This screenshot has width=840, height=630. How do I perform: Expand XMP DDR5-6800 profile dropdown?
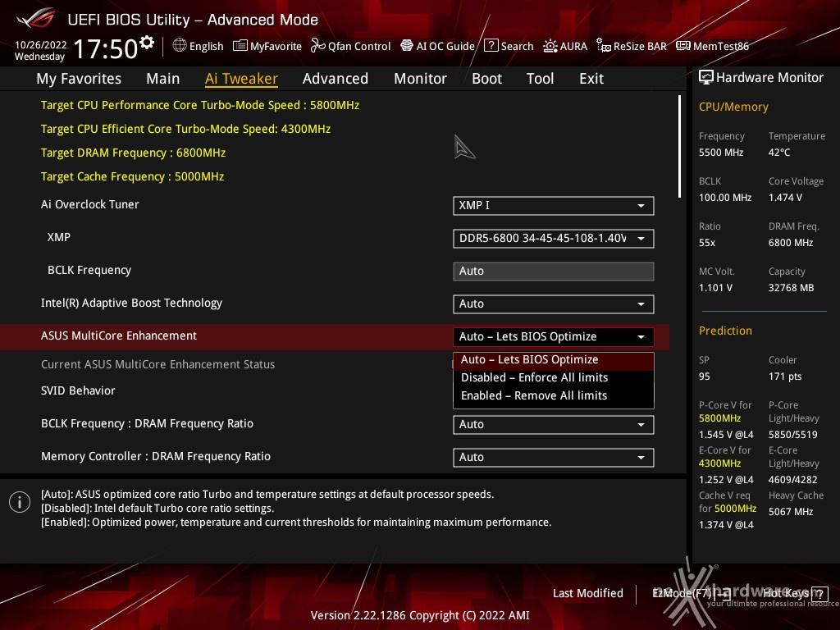[x=554, y=239]
